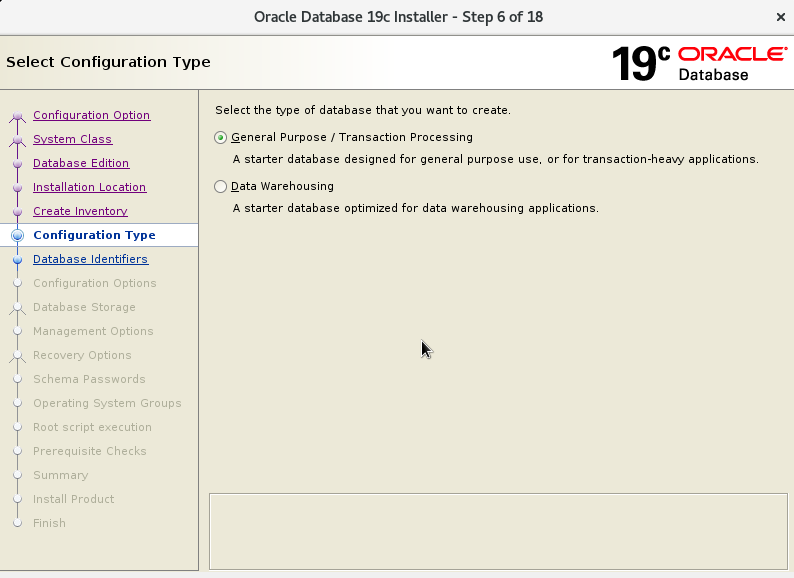Click the Select Configuration Type heading

pos(108,62)
